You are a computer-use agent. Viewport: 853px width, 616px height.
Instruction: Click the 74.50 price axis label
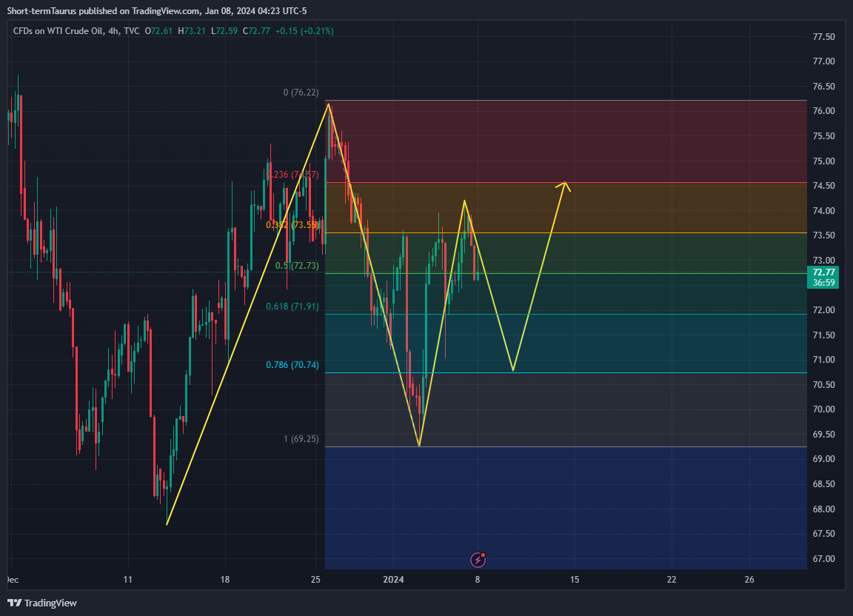tap(823, 186)
